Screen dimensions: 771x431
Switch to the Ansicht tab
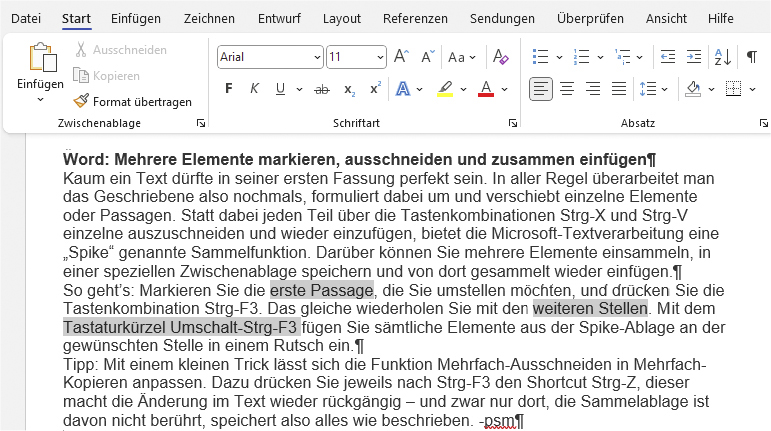(x=666, y=19)
